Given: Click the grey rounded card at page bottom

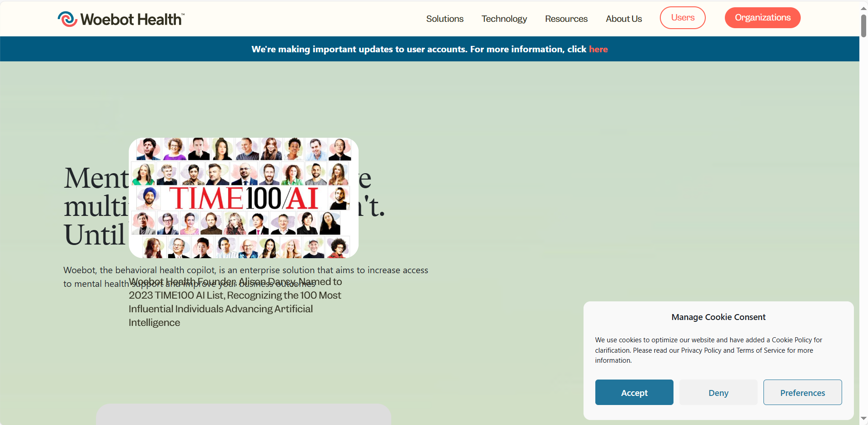Looking at the screenshot, I should (244, 414).
